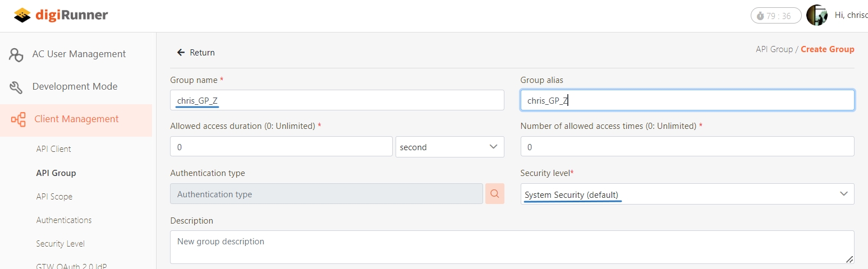Click the user profile avatar
This screenshot has width=868, height=269.
816,16
